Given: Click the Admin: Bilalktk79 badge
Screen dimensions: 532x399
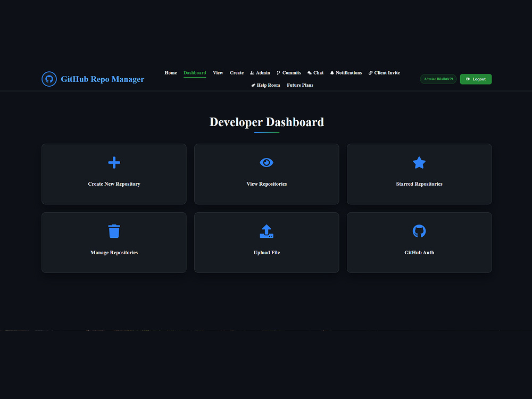Looking at the screenshot, I should click(x=438, y=79).
